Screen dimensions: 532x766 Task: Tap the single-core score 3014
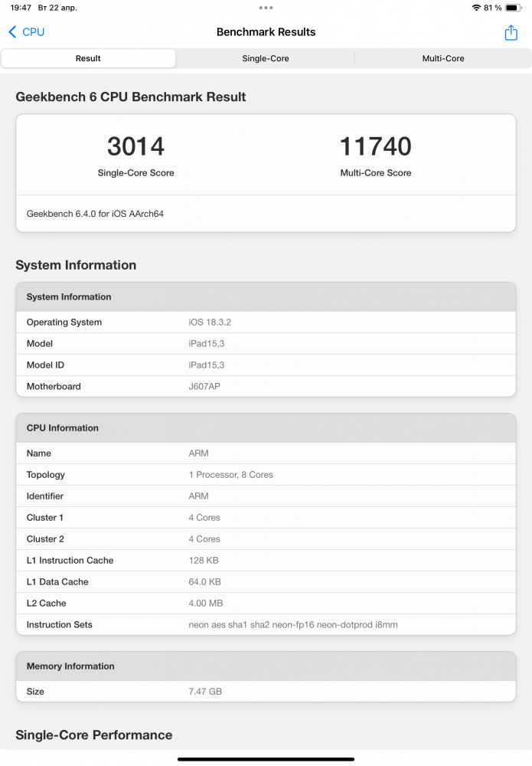(135, 146)
